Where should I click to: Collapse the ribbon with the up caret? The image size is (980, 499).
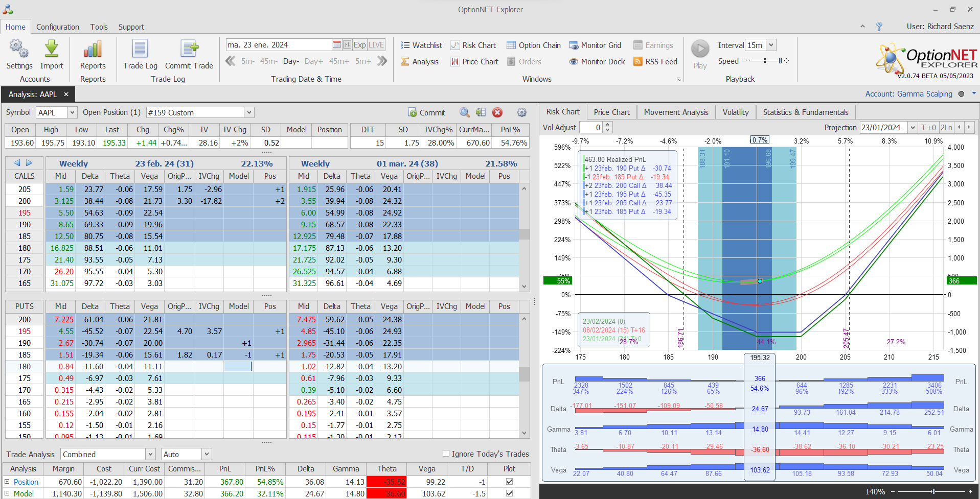[x=862, y=27]
